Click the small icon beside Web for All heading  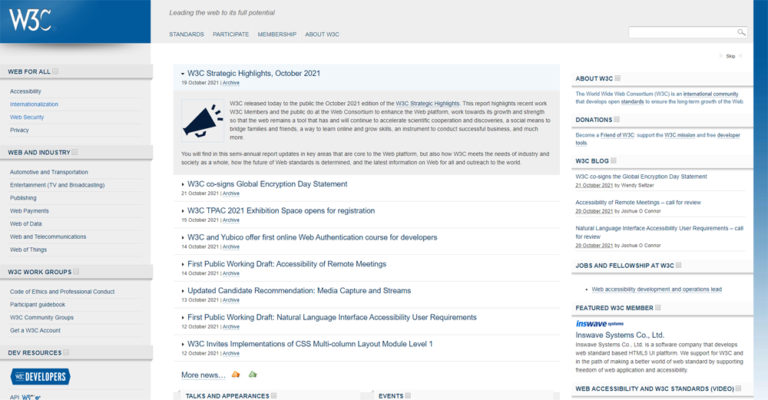tap(56, 72)
